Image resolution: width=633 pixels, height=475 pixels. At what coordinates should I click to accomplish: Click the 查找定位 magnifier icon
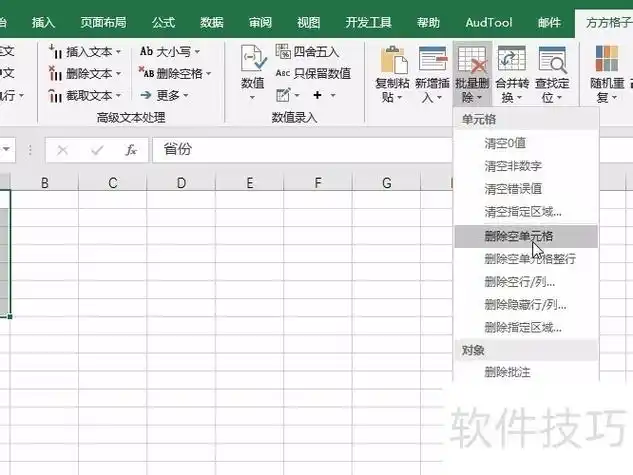tap(552, 61)
